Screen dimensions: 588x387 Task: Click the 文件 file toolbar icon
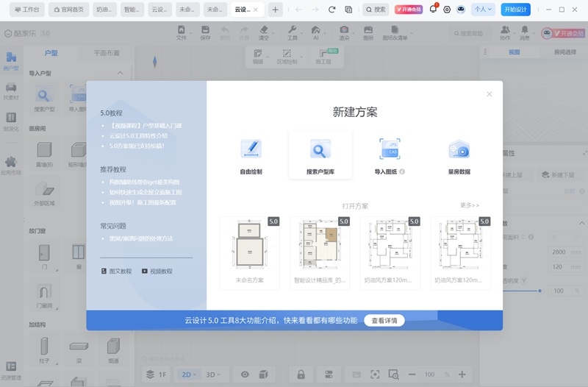coord(181,32)
